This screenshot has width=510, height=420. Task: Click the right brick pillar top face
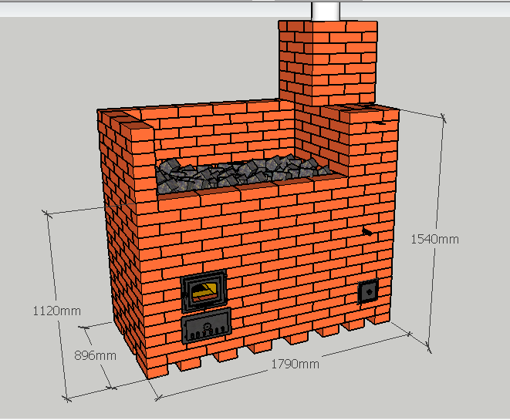click(x=369, y=113)
